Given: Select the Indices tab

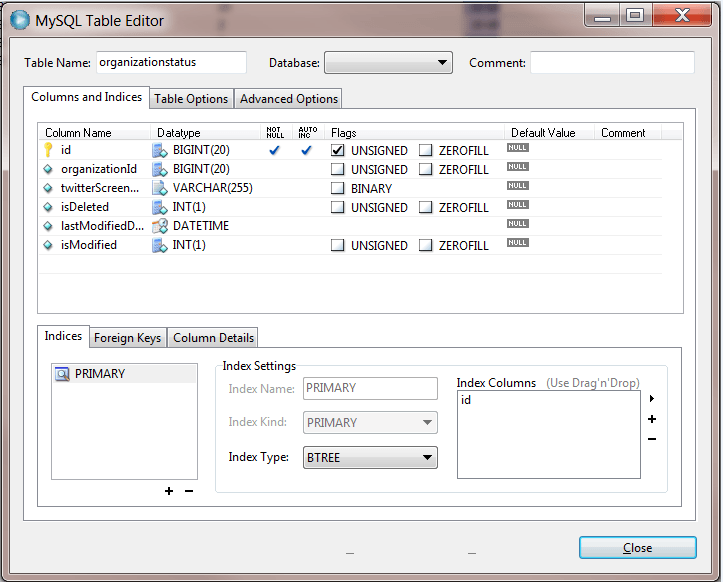Looking at the screenshot, I should coord(63,336).
